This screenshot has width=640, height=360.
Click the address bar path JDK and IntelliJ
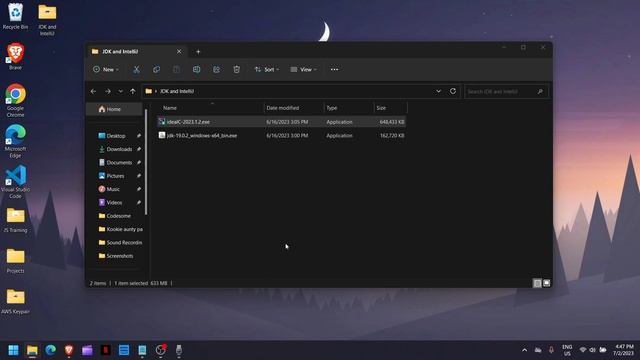tap(177, 91)
